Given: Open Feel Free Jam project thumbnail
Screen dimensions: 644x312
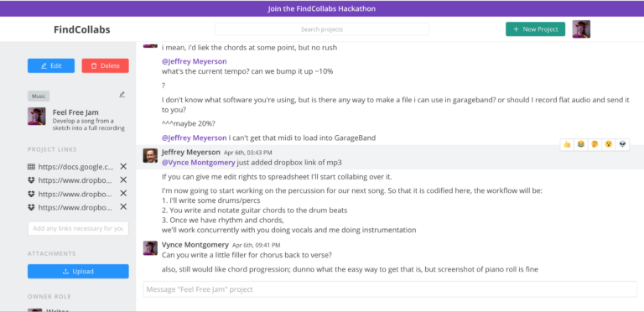Looking at the screenshot, I should (37, 117).
